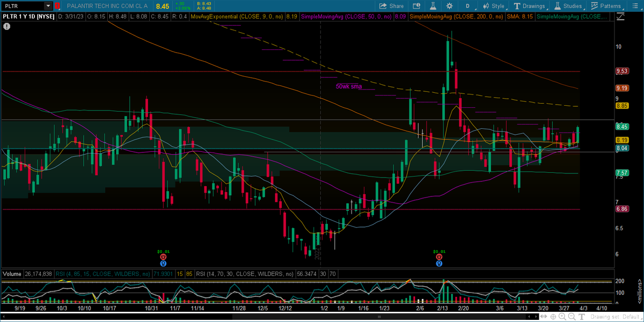Open the Drawings menu
The width and height of the screenshot is (644, 322).
[529, 6]
